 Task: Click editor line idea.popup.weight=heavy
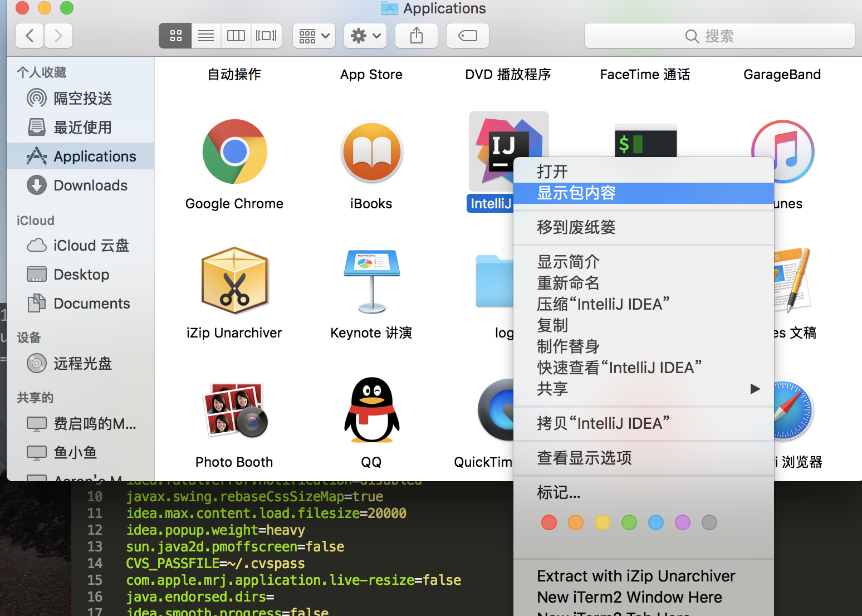pos(215,530)
